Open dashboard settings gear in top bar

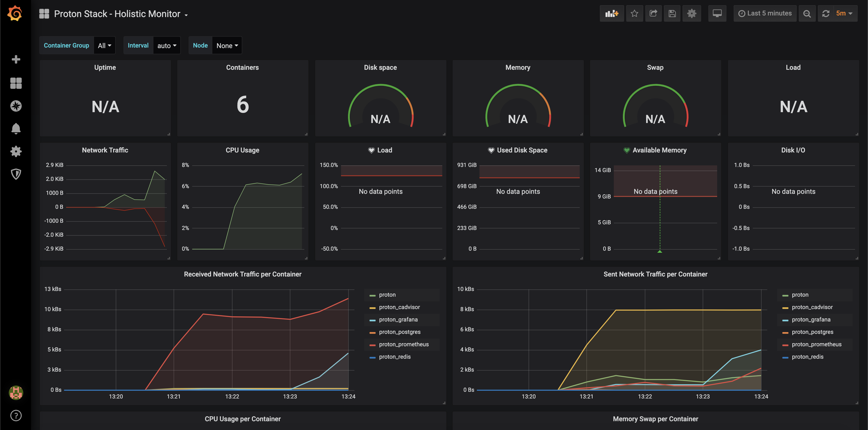(x=692, y=13)
